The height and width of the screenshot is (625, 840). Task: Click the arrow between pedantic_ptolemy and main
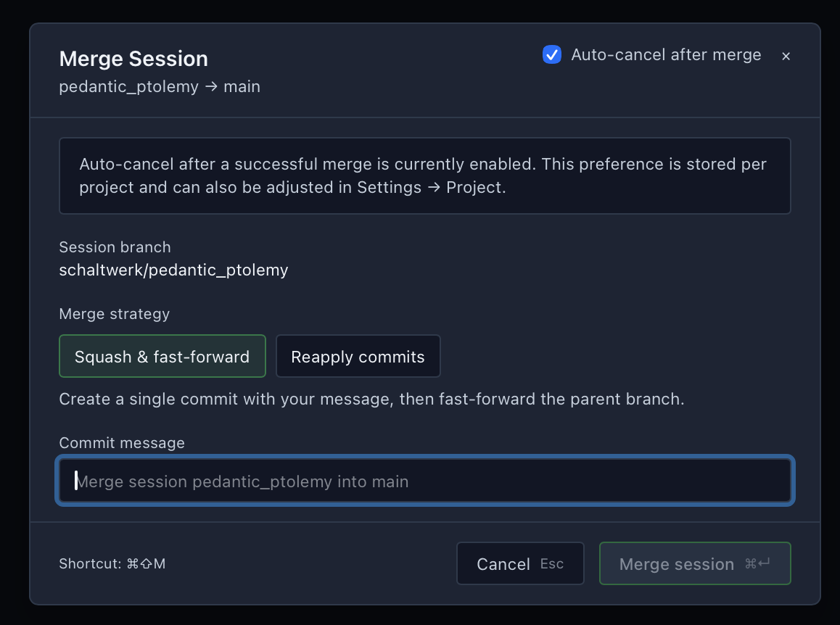pos(210,86)
